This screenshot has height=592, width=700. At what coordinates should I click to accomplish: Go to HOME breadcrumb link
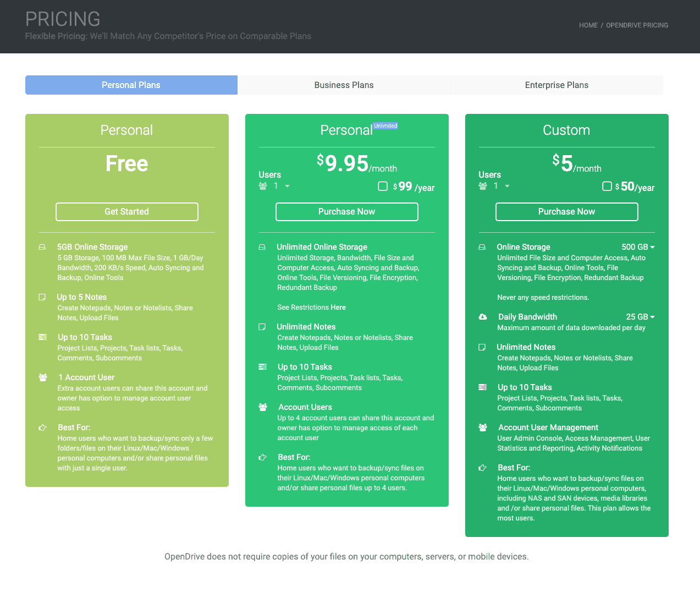[x=588, y=25]
